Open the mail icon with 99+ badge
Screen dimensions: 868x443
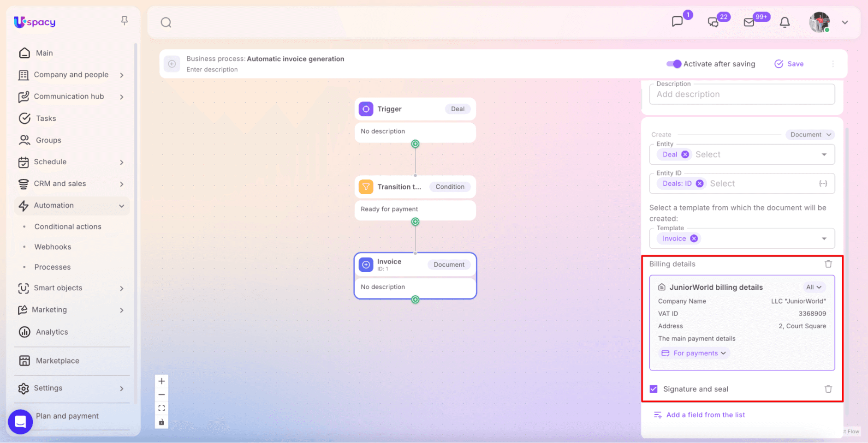(749, 22)
